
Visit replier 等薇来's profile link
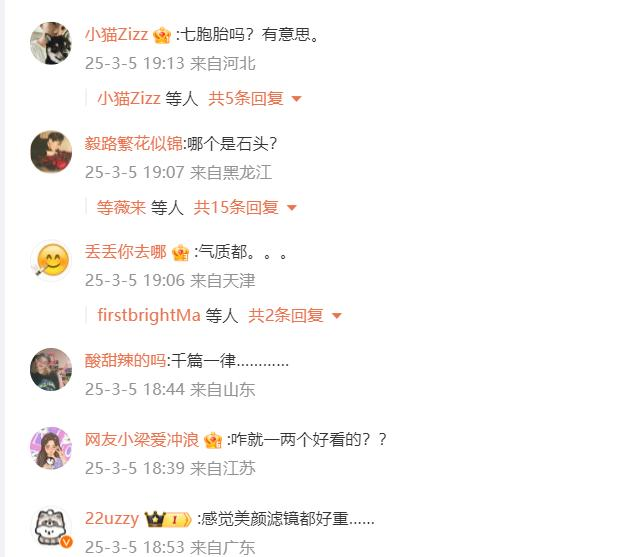coord(121,207)
